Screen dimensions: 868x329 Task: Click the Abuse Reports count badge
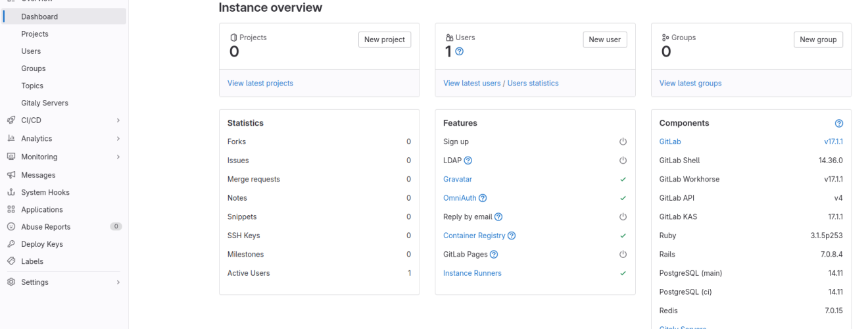[116, 226]
